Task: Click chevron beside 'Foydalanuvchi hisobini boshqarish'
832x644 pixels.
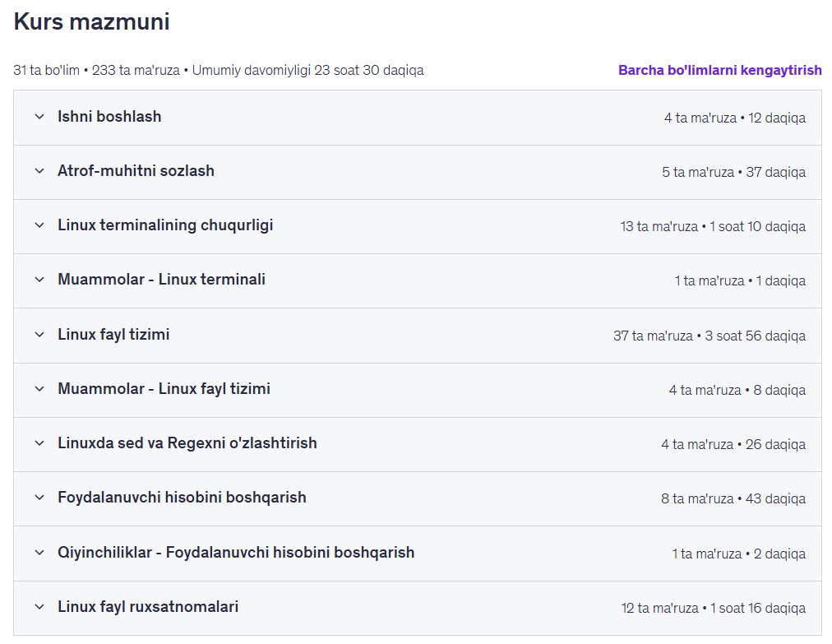Action: tap(39, 498)
